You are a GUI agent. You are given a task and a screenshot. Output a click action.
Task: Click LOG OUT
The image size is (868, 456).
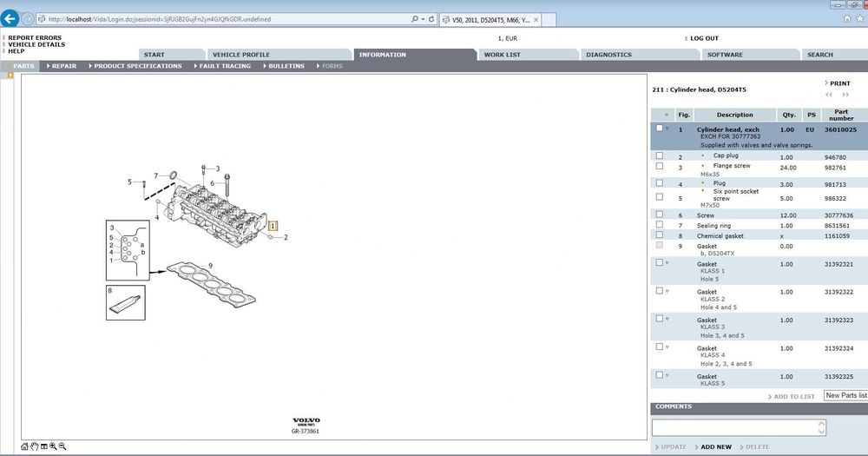[704, 38]
